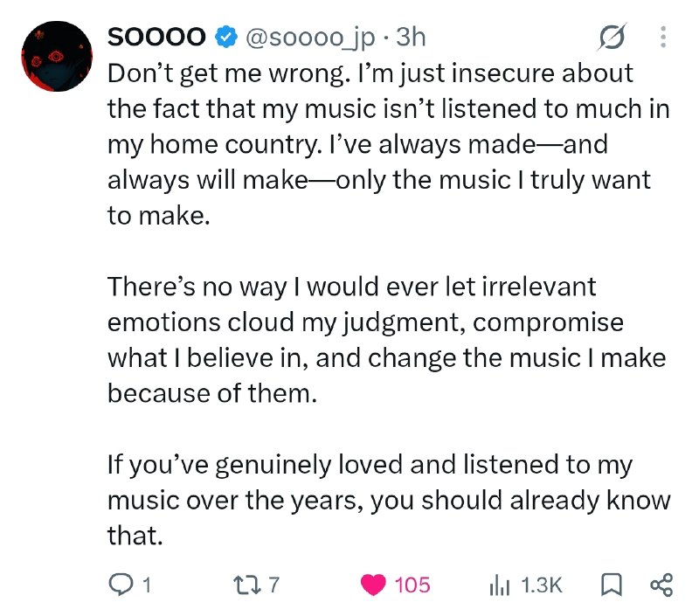Click the 1.3K views count
The height and width of the screenshot is (616, 699).
[542, 585]
